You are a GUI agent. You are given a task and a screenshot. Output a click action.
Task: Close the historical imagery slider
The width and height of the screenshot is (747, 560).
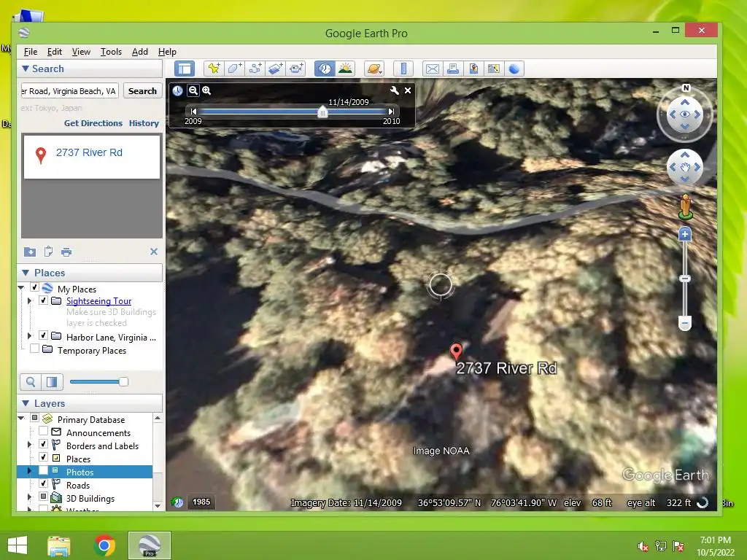coord(408,90)
